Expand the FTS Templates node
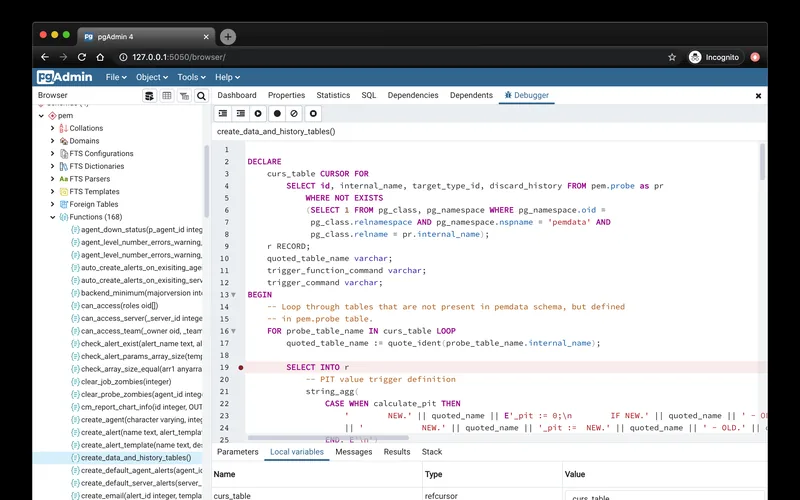 pos(53,192)
